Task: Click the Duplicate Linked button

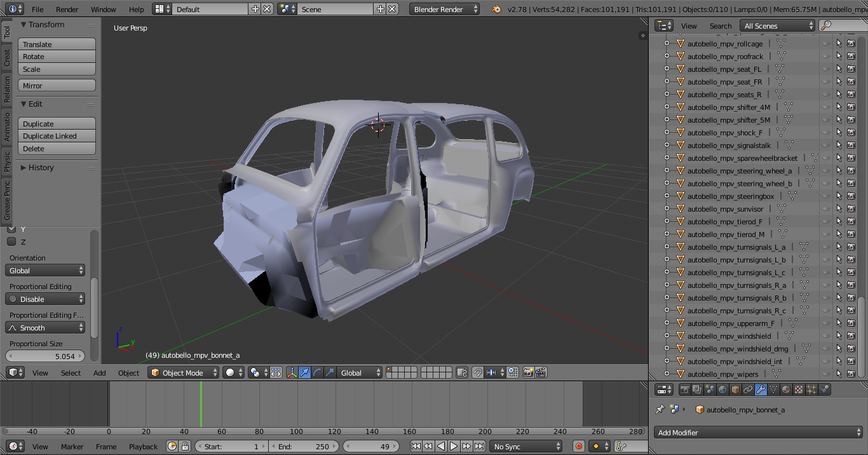Action: 57,136
